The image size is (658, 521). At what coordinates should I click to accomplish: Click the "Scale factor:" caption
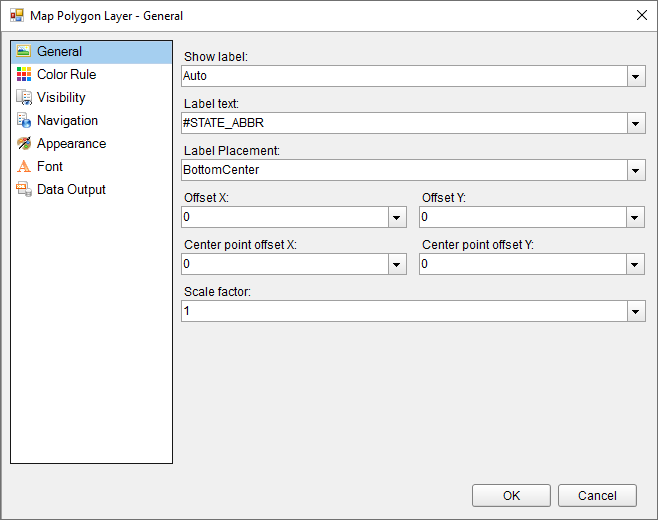coord(217,292)
